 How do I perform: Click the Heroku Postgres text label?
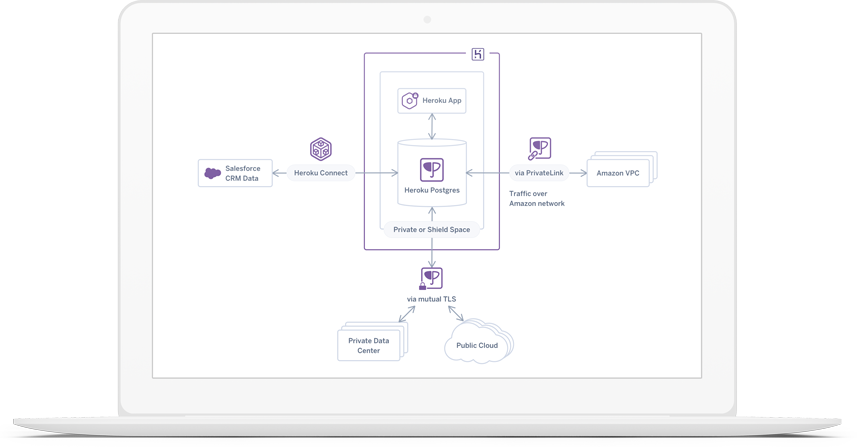pos(432,190)
